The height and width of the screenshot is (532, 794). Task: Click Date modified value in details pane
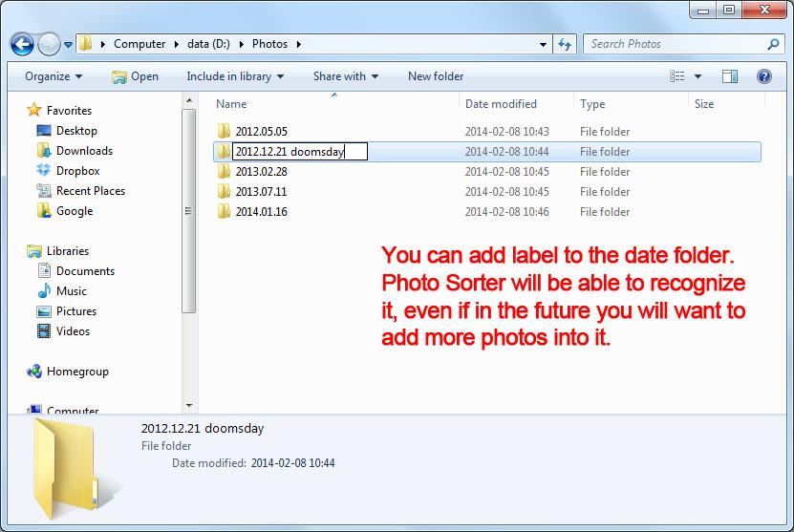coord(292,463)
